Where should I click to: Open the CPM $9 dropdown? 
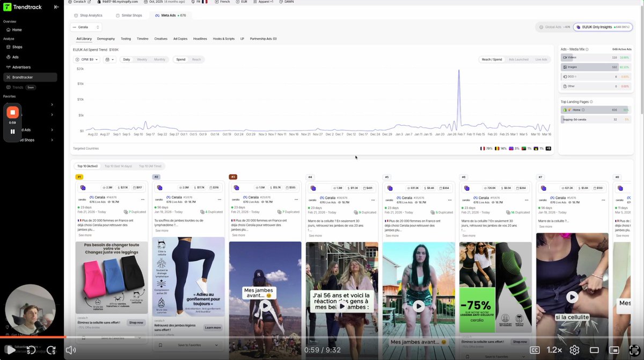[86, 60]
